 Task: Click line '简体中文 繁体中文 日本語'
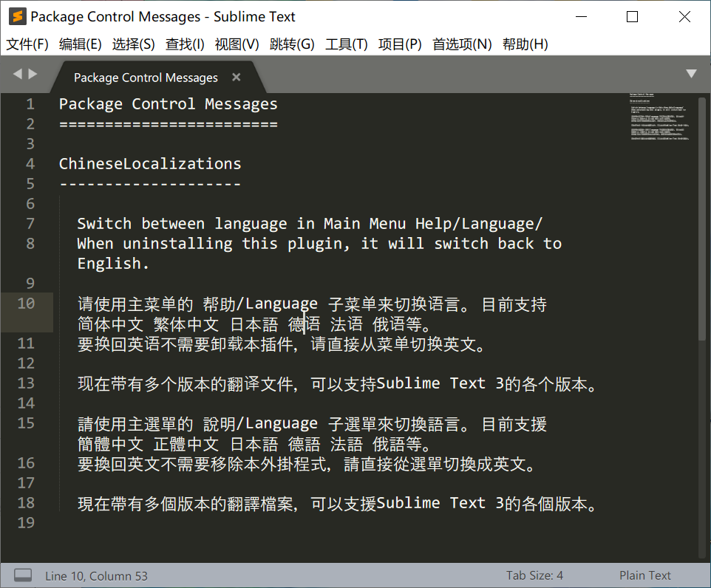(255, 324)
